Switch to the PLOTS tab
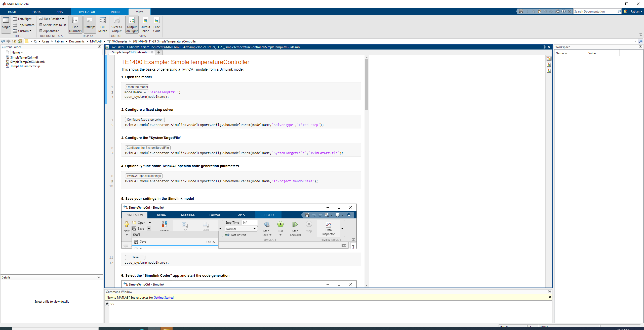Screen dimensions: 644x330 tap(36, 12)
